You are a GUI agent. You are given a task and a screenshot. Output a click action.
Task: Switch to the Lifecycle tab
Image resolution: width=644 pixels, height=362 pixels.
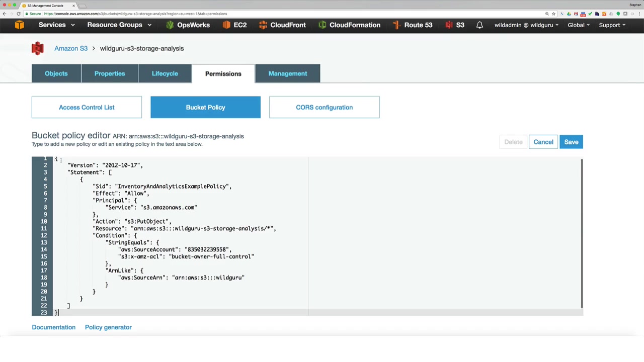pos(165,73)
